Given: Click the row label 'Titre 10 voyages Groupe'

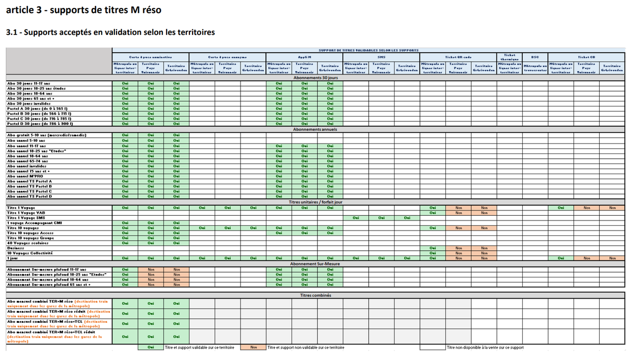Looking at the screenshot, I should (31, 238).
